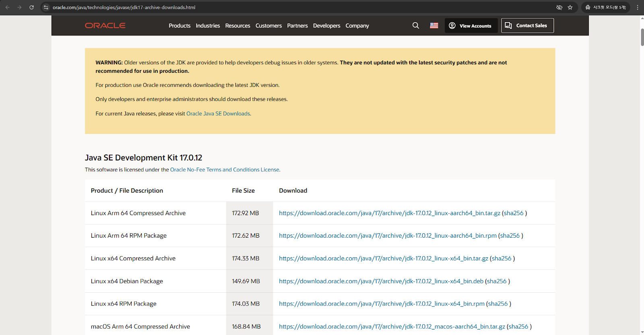Open the Partners menu

(297, 26)
